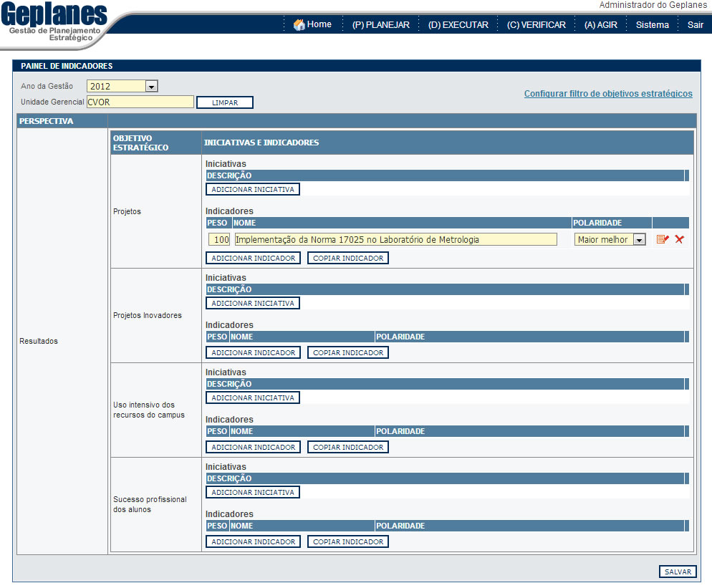712x588 pixels.
Task: Open Configurar filtro de objetivos estratégicos link
Action: [608, 94]
